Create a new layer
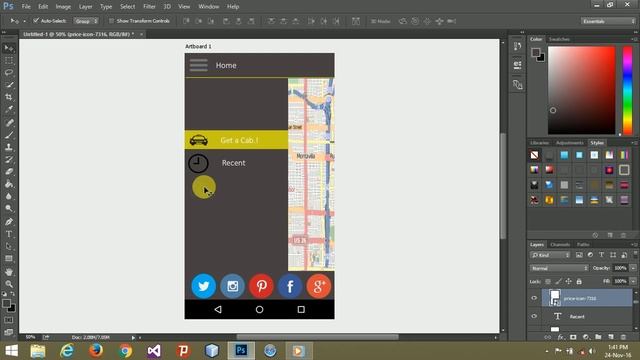The width and height of the screenshot is (640, 360). click(x=611, y=337)
